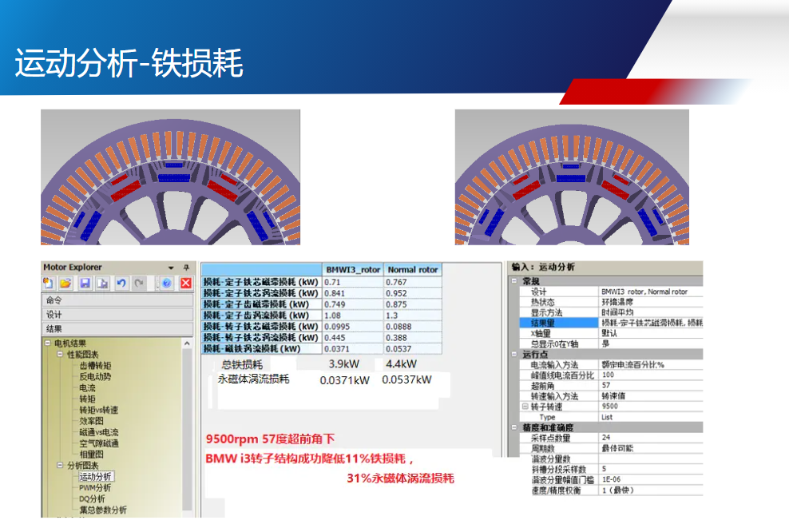
Task: Open a file with the folder icon
Action: click(66, 284)
